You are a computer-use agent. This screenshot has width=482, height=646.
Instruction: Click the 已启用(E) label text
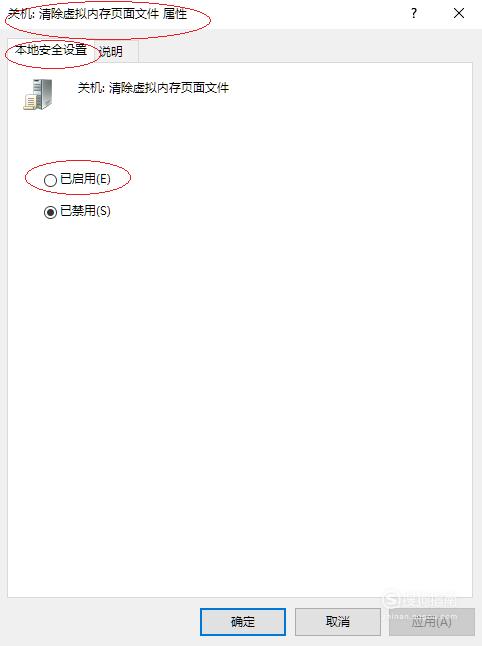[x=85, y=179]
